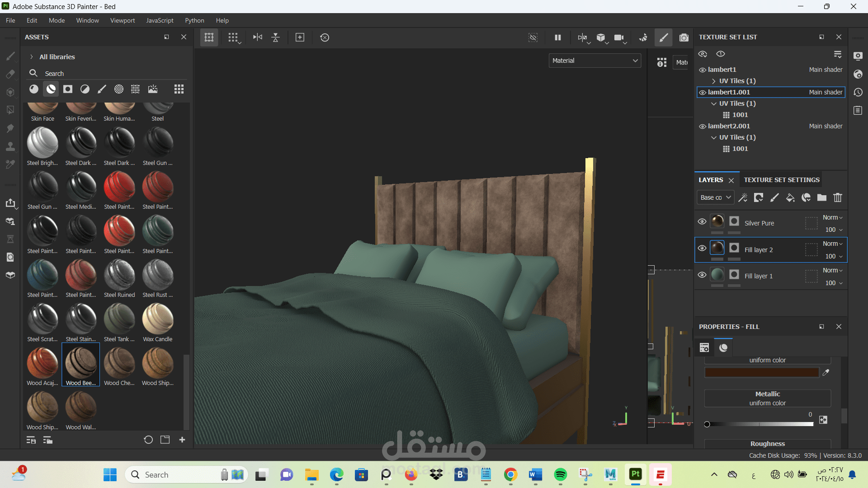Open the Viewport menu
This screenshot has width=868, height=488.
pos(123,20)
